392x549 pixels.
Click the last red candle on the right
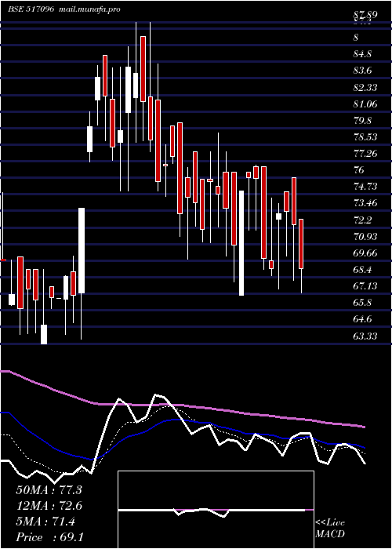tap(301, 244)
